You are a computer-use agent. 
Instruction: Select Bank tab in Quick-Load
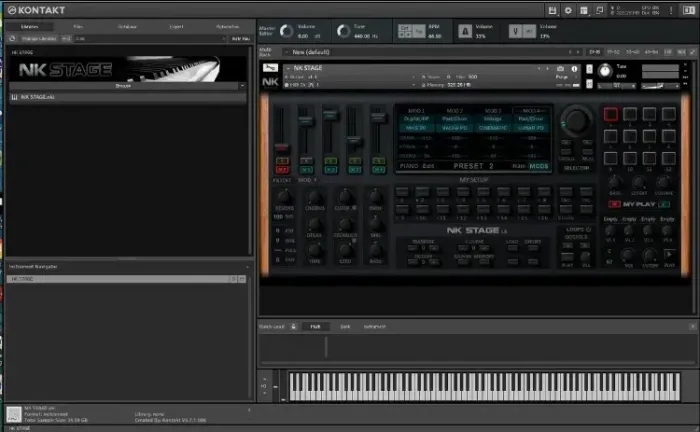pos(345,327)
